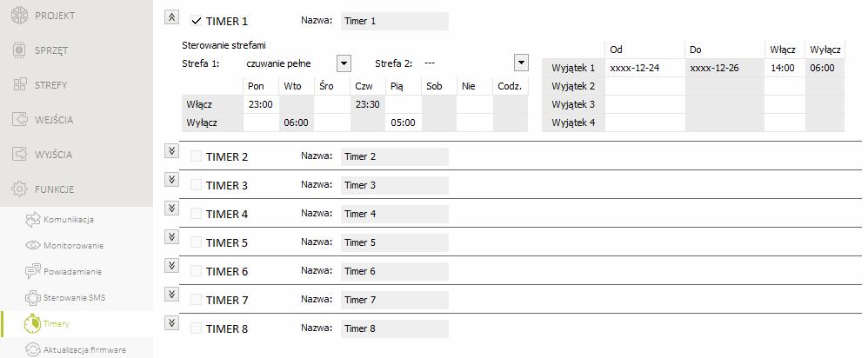Screen dimensions: 868x358
Task: Select Wyjątek 1 start date cell
Action: [x=644, y=68]
